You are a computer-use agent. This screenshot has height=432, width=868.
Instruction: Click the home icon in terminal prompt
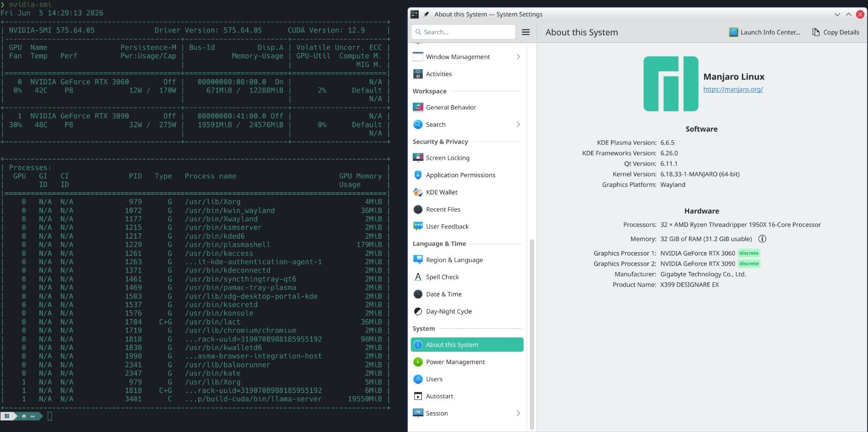[x=24, y=416]
